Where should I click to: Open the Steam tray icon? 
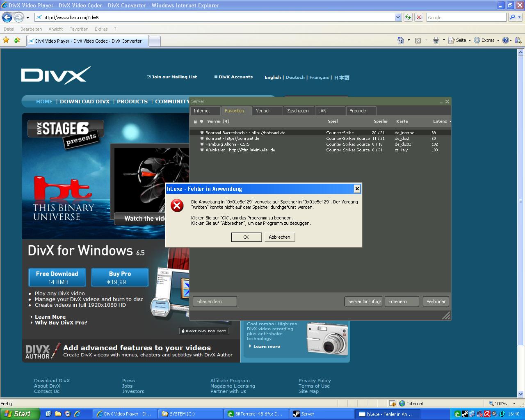click(465, 414)
